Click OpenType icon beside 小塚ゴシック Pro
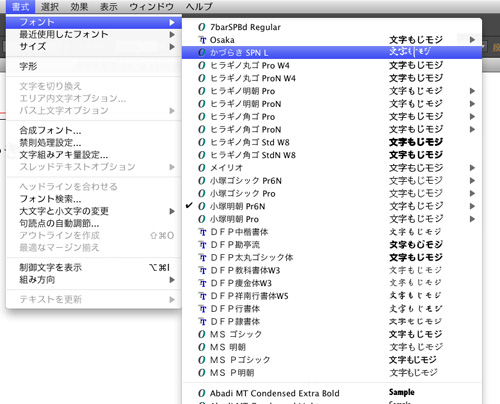The height and width of the screenshot is (404, 500). point(202,193)
